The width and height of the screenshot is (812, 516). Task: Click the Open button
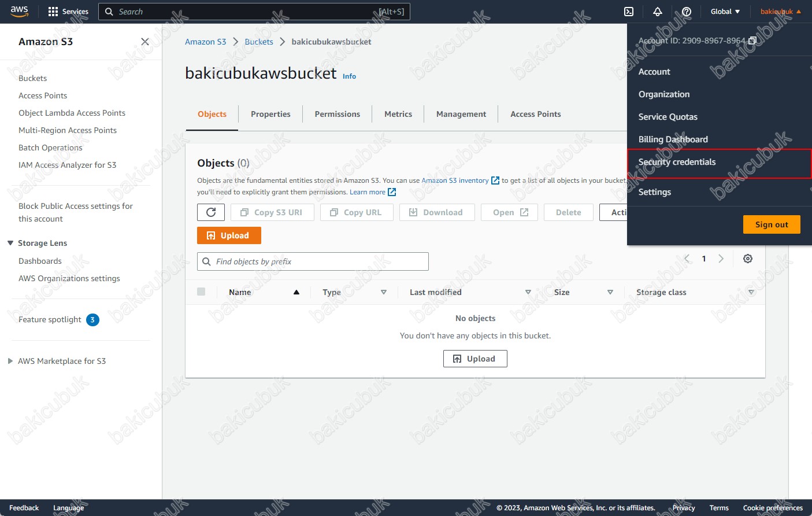(509, 212)
